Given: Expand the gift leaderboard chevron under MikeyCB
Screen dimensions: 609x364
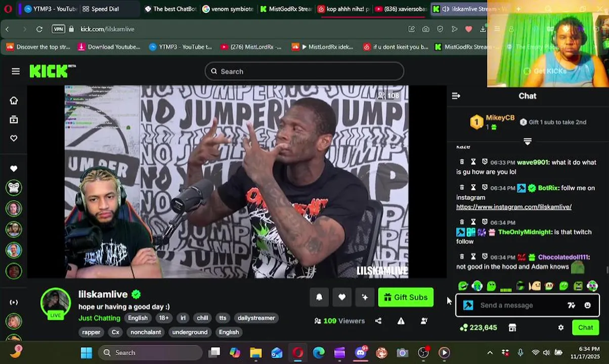Looking at the screenshot, I should pos(528,142).
